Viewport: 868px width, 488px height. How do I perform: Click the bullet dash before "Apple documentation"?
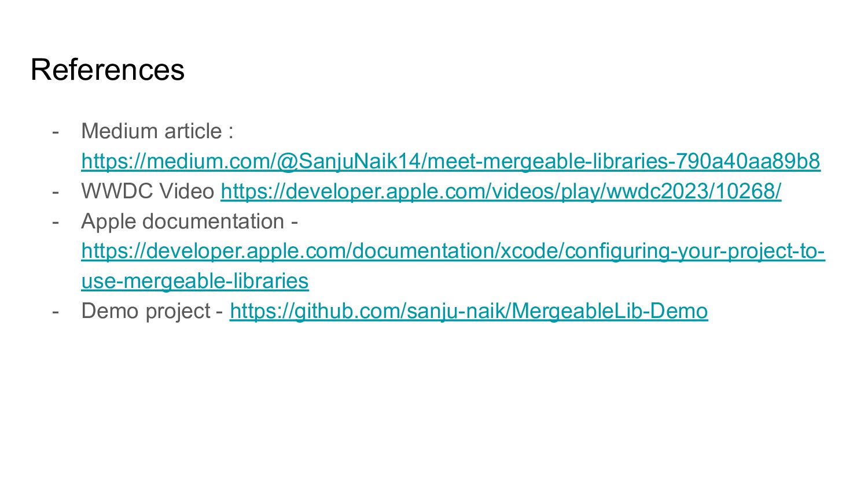[x=56, y=221]
